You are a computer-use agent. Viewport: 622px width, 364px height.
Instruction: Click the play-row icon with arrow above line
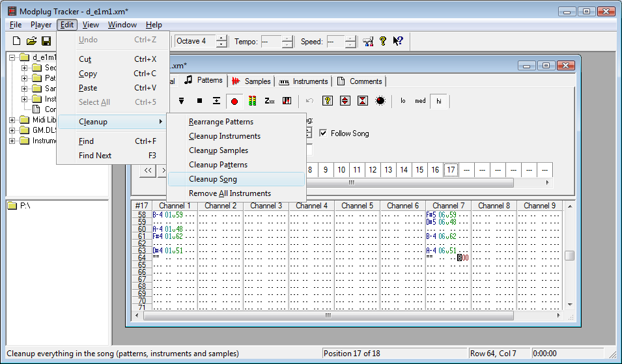tap(216, 101)
